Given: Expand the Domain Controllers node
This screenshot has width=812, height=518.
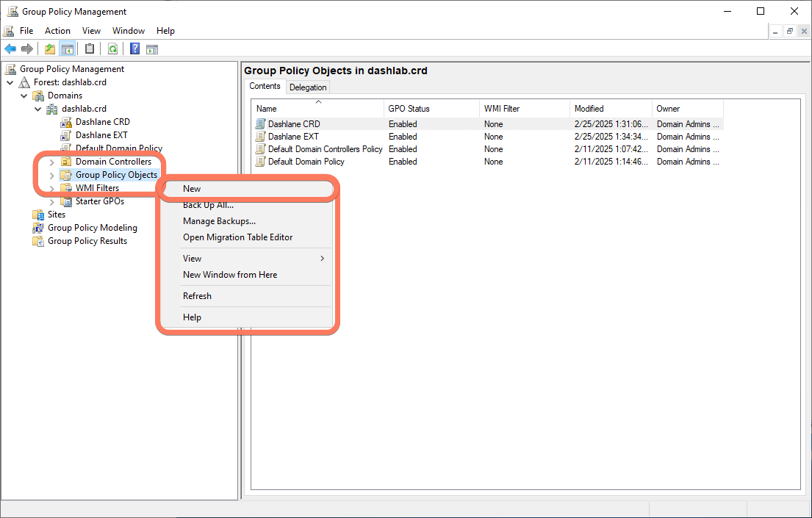Looking at the screenshot, I should coord(51,162).
